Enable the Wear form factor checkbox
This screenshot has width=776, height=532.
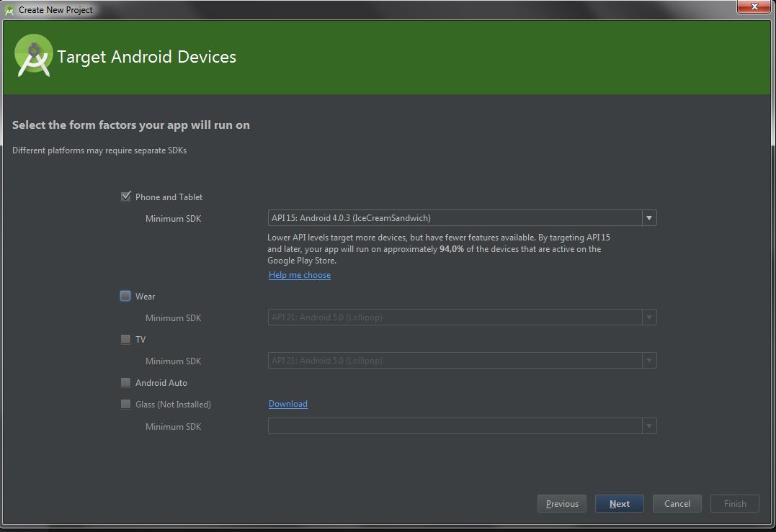coord(126,296)
